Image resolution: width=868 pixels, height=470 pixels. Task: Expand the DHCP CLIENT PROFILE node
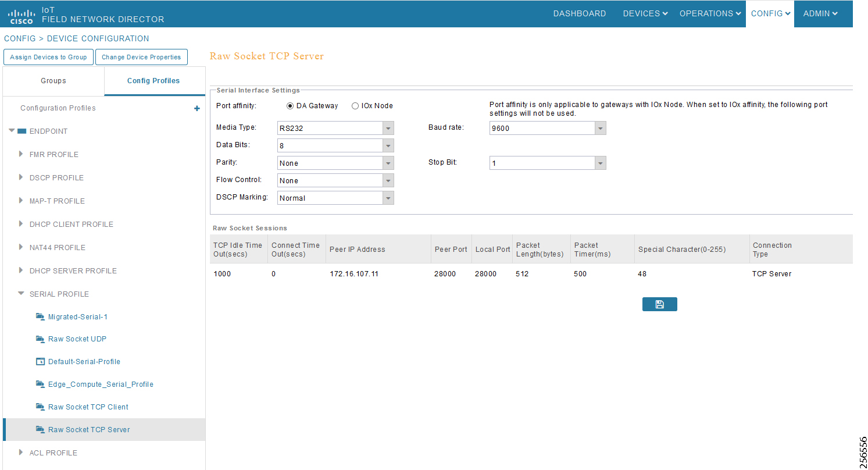(x=21, y=224)
